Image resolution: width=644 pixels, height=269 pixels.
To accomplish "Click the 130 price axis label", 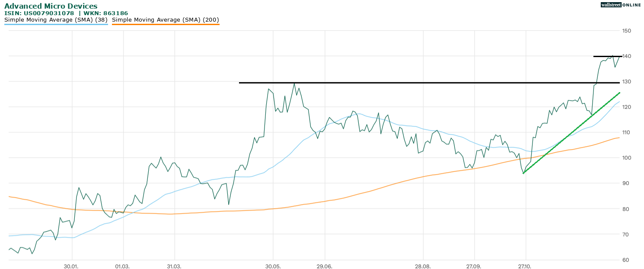I will click(627, 82).
